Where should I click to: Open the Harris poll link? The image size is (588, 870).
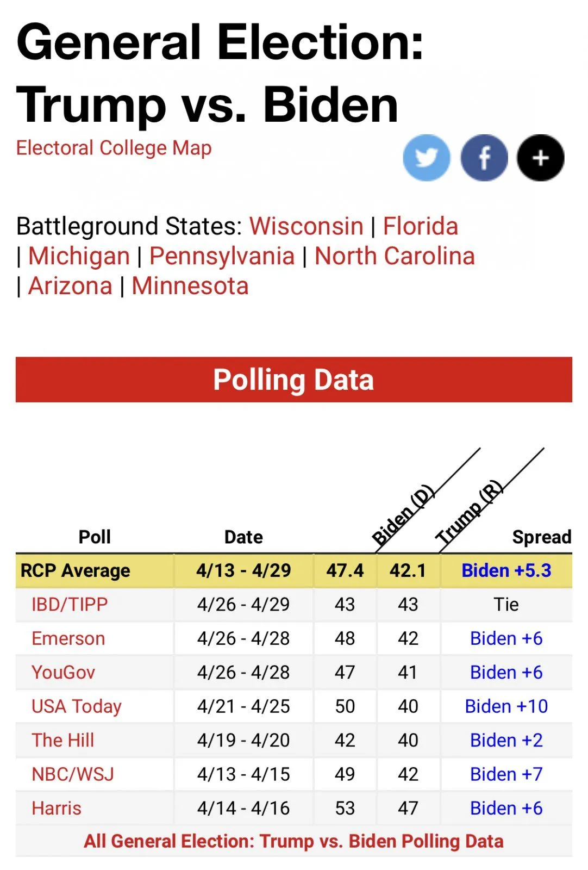[x=57, y=808]
